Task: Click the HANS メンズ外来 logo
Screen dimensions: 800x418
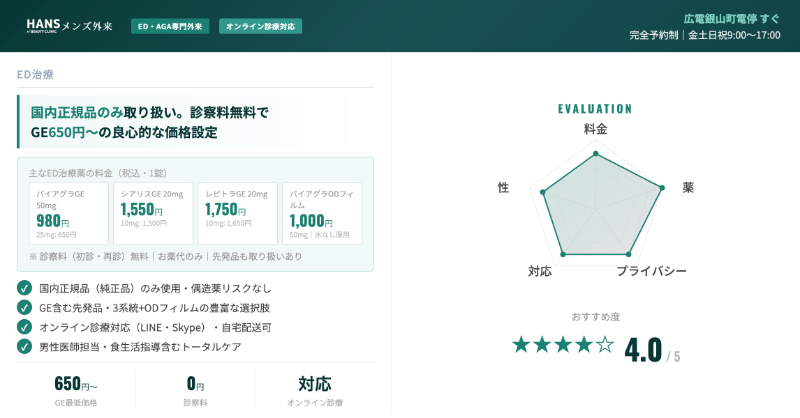Action: [69, 26]
